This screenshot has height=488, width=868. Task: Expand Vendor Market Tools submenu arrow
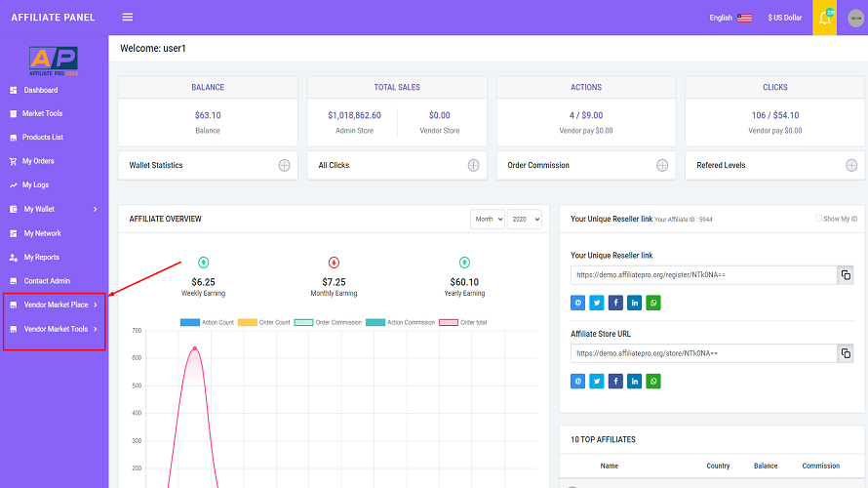click(96, 330)
